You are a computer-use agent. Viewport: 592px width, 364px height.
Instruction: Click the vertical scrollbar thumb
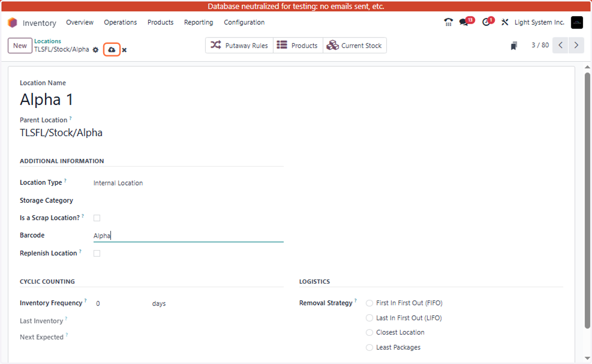(587, 200)
